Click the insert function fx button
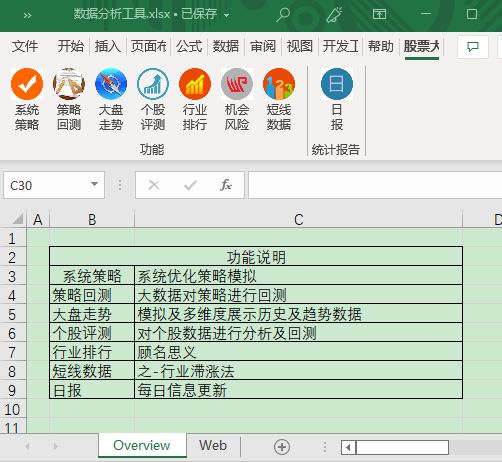Screen dimensions: 502x462 pyautogui.click(x=226, y=185)
